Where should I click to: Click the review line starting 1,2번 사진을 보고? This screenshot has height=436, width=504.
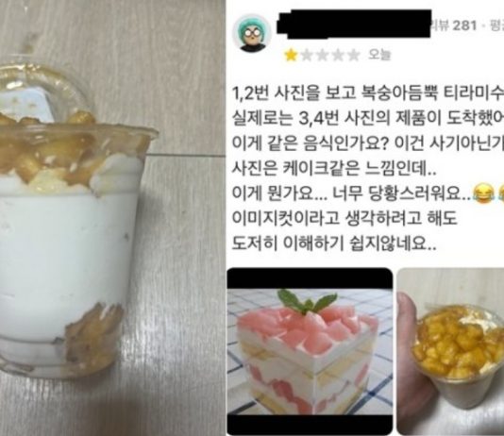[x=367, y=94]
